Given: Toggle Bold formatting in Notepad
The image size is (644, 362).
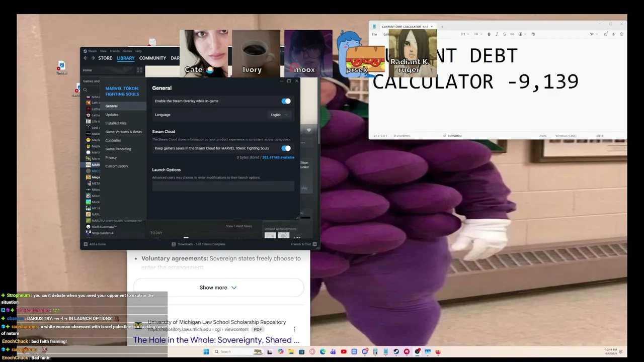Looking at the screenshot, I should pyautogui.click(x=489, y=34).
